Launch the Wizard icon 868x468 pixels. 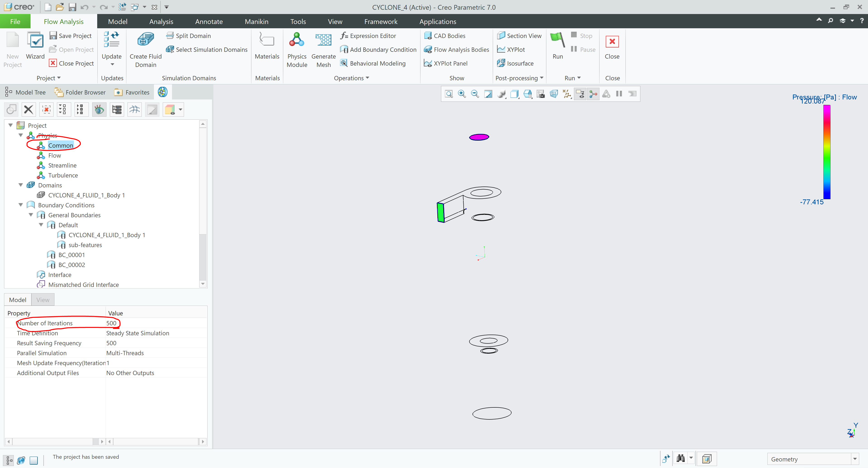[35, 41]
